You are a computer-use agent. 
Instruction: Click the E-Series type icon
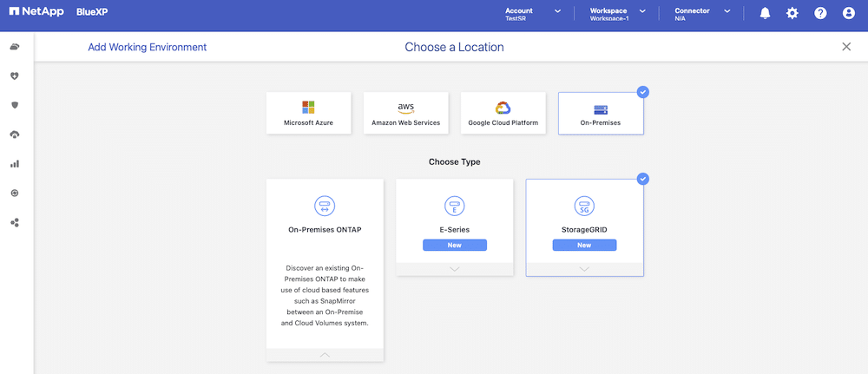point(455,207)
